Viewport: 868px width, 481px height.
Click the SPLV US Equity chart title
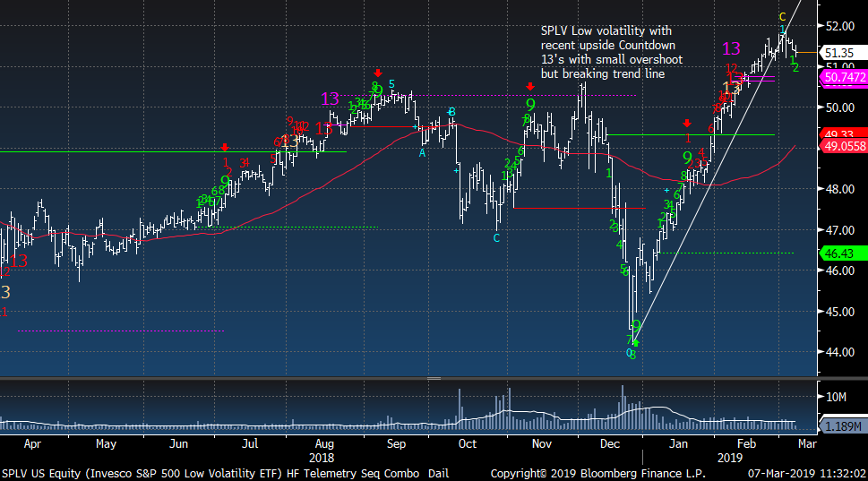(226, 474)
